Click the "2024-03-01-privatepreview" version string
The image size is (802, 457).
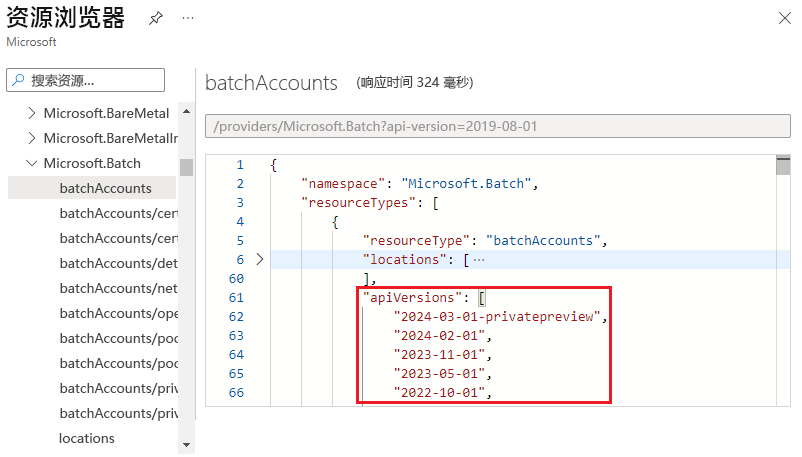pos(497,317)
